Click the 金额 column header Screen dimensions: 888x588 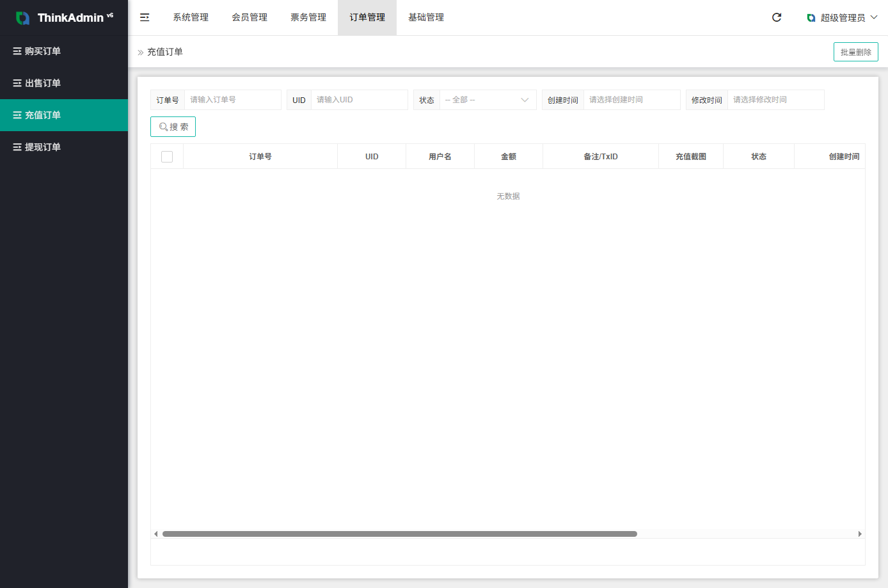pyautogui.click(x=509, y=157)
